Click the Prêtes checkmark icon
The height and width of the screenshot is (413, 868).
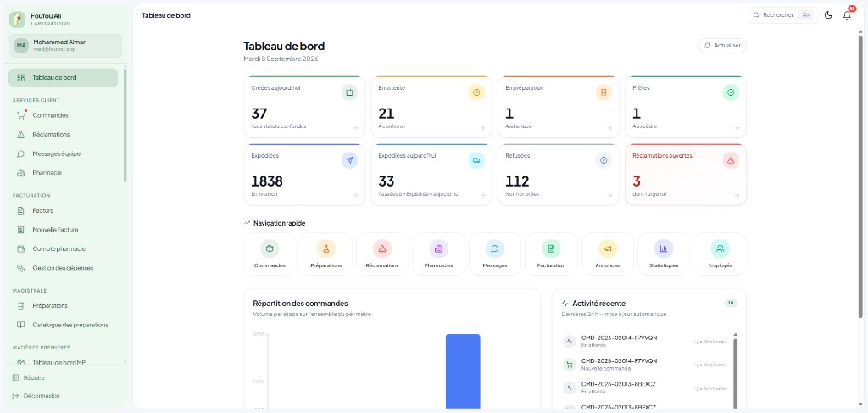tap(731, 92)
